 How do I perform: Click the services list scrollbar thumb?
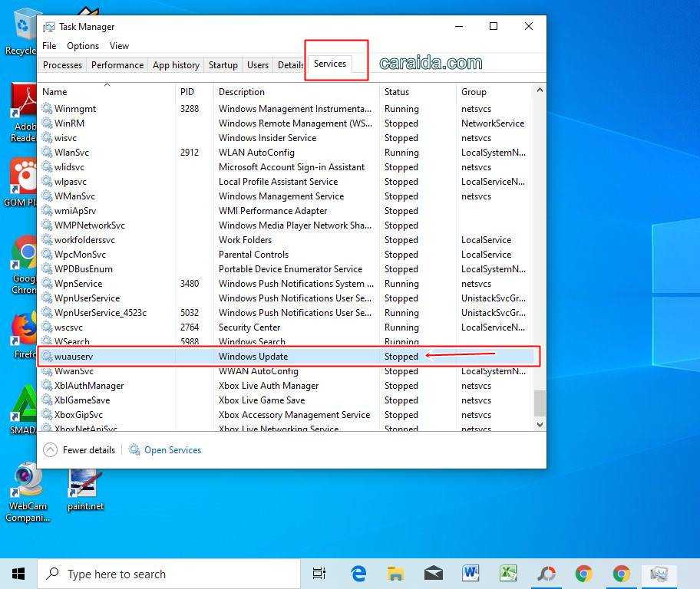tap(540, 403)
